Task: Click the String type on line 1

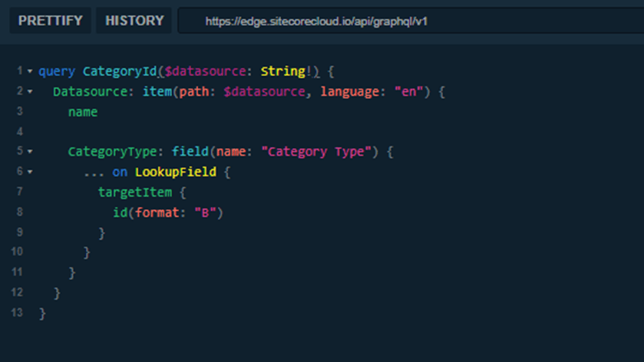Action: pos(282,71)
